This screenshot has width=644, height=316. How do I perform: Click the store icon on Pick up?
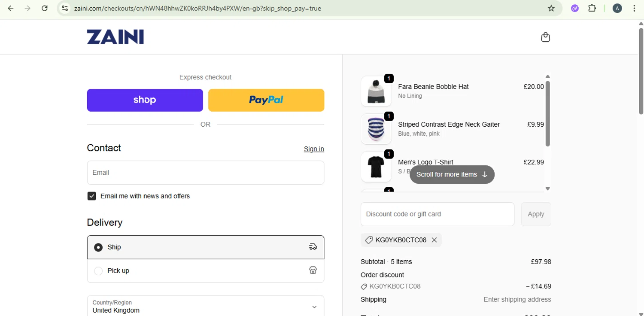click(x=313, y=270)
